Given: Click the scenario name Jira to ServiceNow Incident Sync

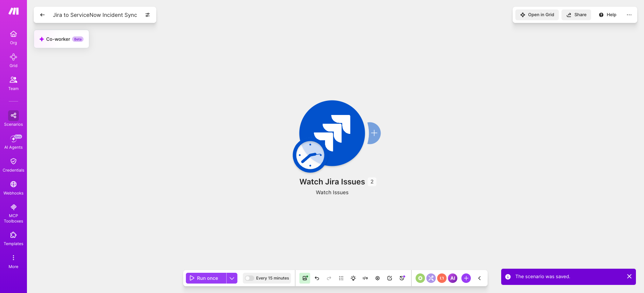Looking at the screenshot, I should (95, 15).
